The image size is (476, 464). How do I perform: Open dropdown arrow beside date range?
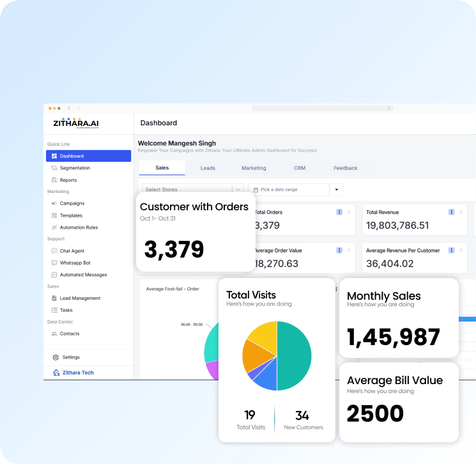[x=337, y=190]
